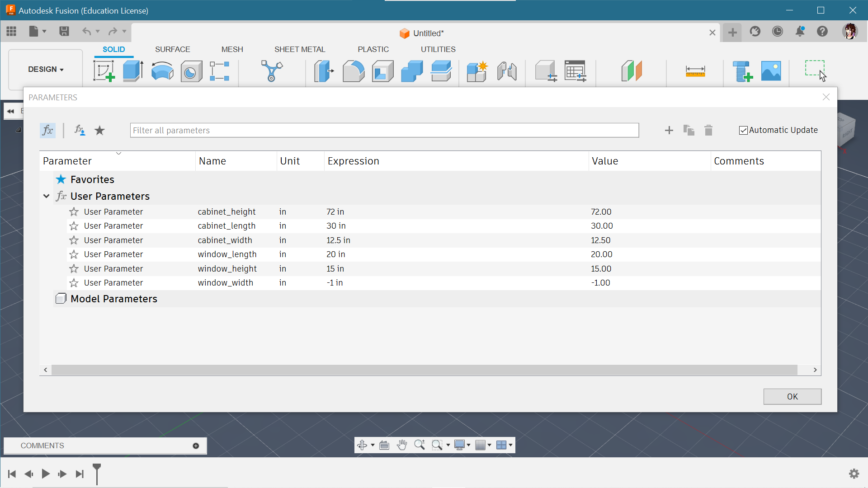The image size is (868, 488).
Task: Switch to the SHEET METAL tab
Action: (300, 49)
